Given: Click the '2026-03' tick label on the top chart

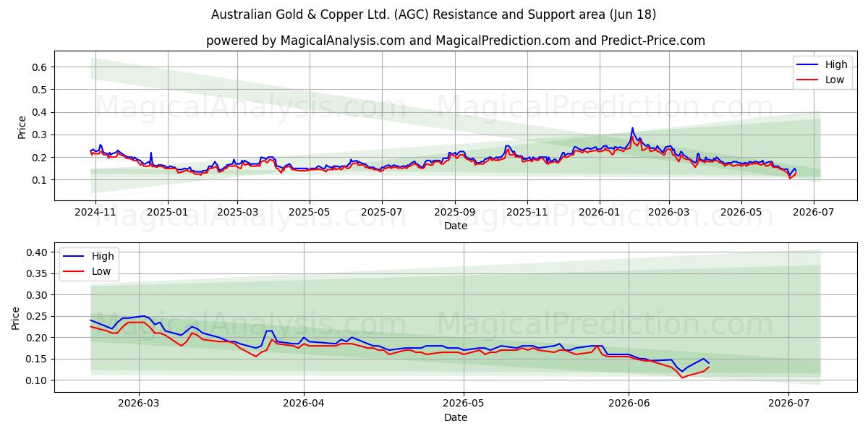Looking at the screenshot, I should click(x=668, y=212).
